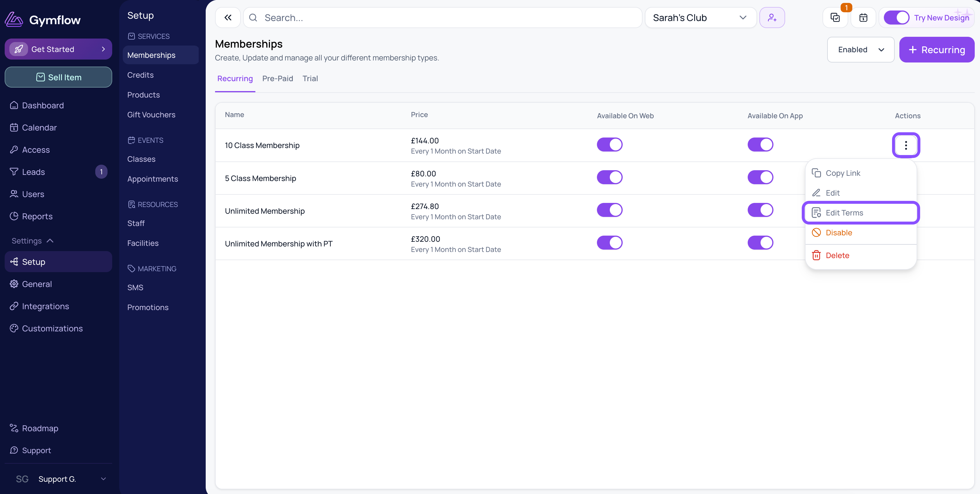Add a new Recurring membership
The image size is (980, 494).
point(937,50)
